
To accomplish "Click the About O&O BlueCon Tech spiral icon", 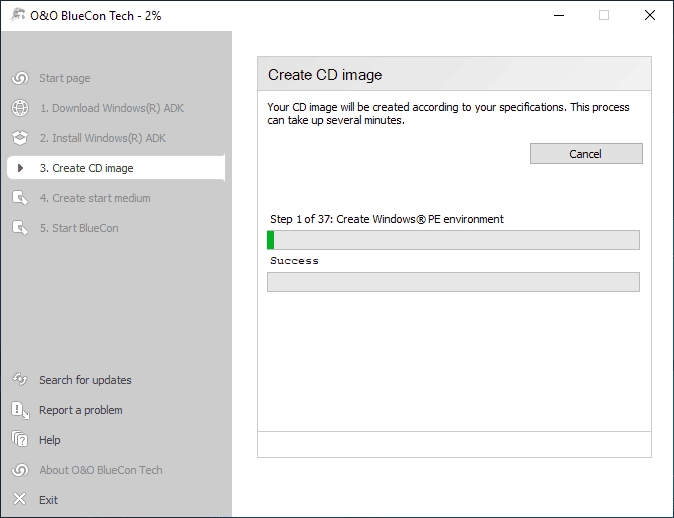I will [x=20, y=470].
